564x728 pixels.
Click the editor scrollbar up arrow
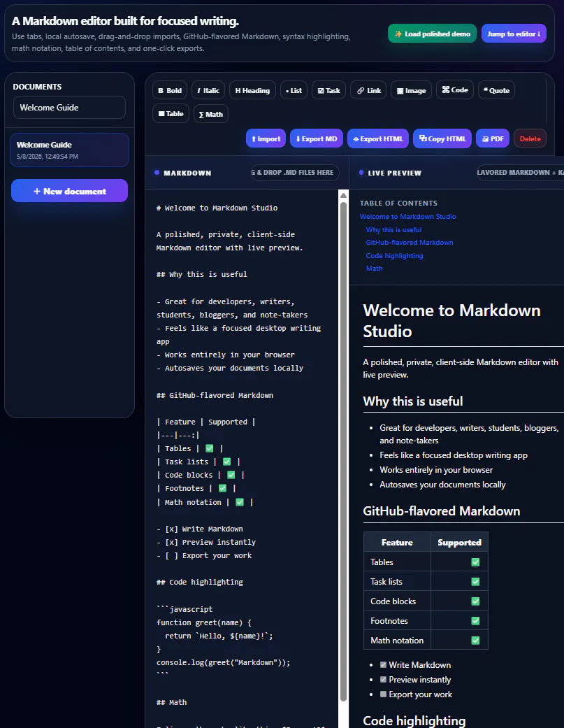coord(343,195)
